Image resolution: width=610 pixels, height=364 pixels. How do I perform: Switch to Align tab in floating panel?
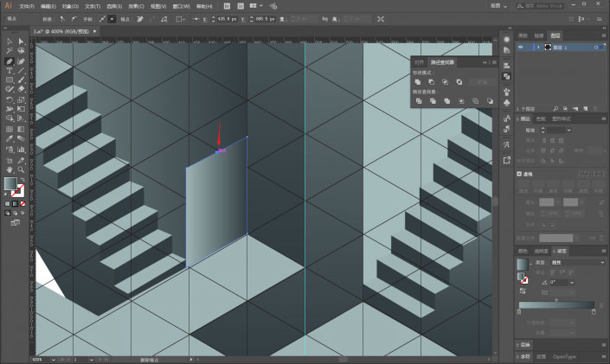pos(419,62)
